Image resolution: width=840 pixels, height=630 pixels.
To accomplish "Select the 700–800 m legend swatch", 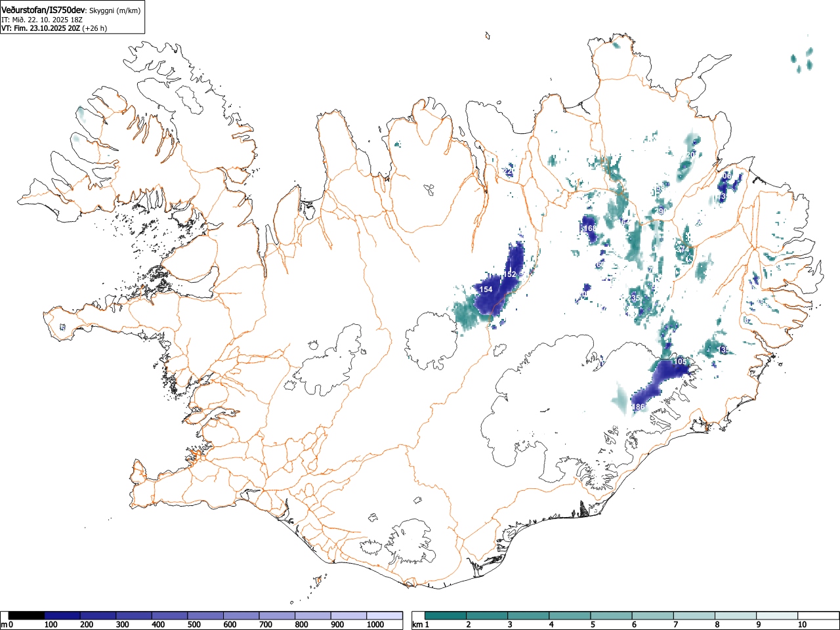I will tap(277, 616).
